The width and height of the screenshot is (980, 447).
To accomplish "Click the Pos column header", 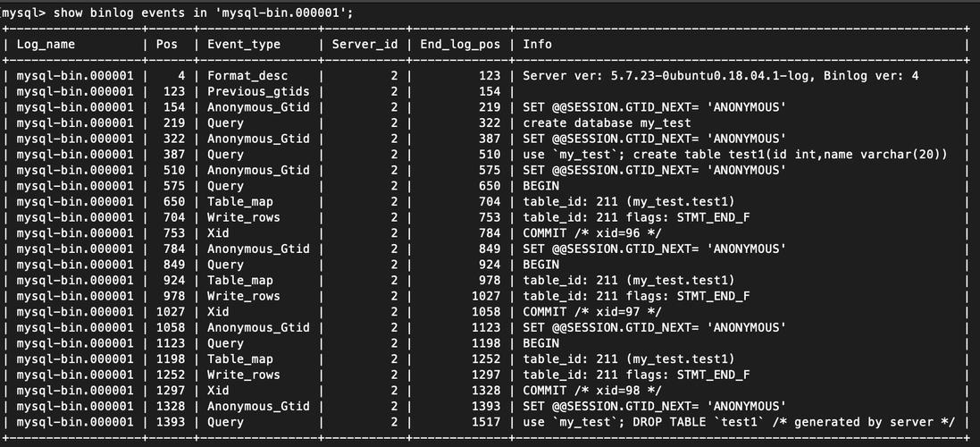I will coord(166,44).
